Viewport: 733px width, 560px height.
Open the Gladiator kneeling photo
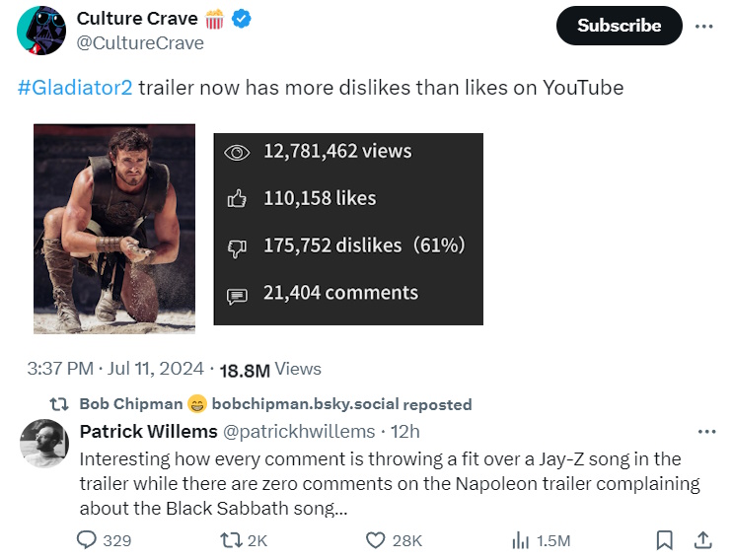114,229
